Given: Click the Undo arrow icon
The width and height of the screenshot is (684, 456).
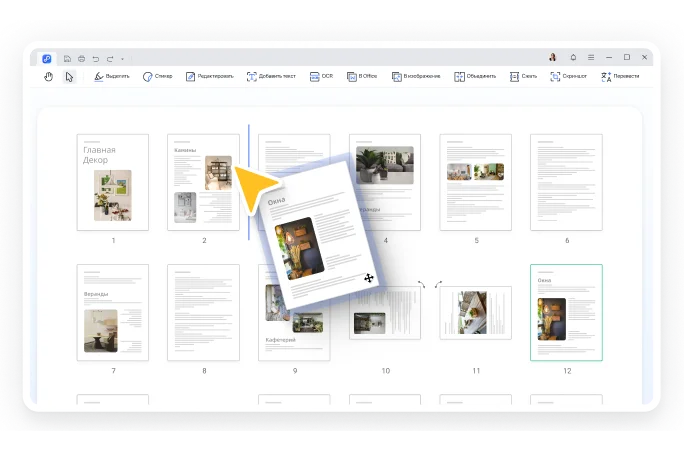Looking at the screenshot, I should [x=96, y=58].
